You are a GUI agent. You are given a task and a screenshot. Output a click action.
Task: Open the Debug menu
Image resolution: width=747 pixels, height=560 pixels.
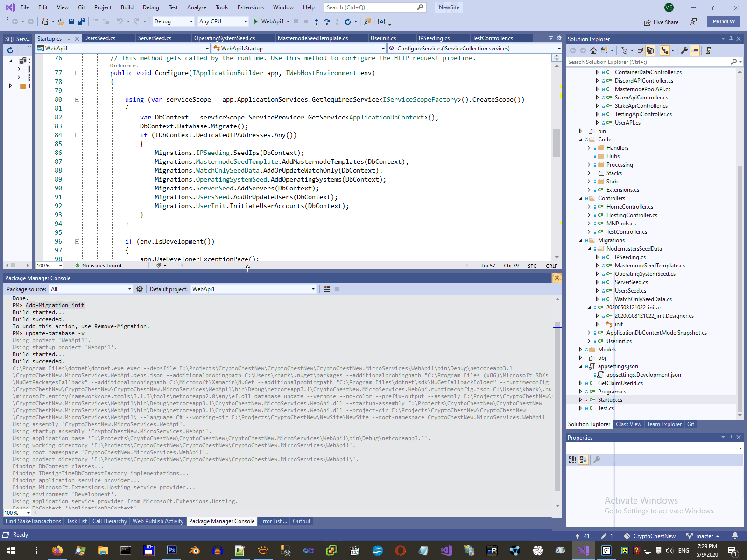coord(151,7)
